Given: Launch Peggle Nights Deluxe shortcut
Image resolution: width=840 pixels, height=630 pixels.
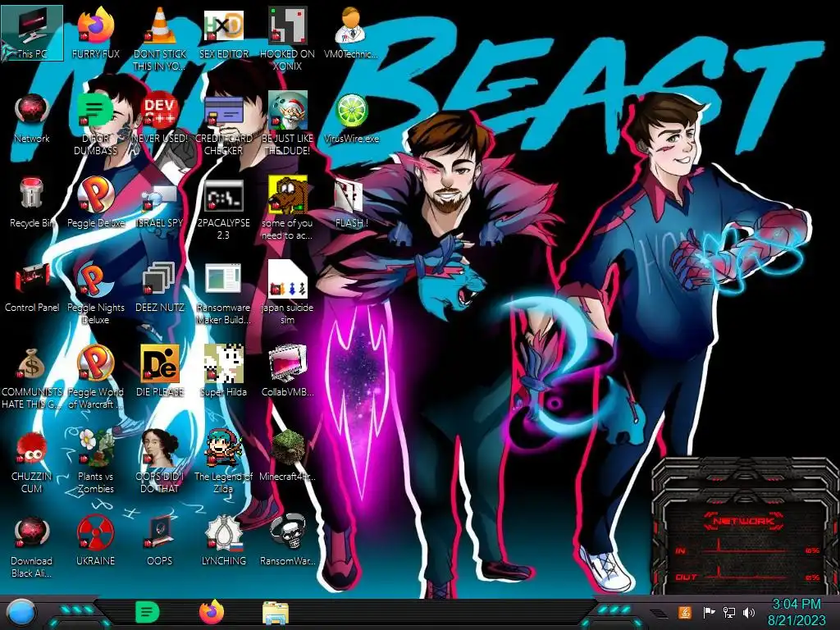Looking at the screenshot, I should point(96,294).
